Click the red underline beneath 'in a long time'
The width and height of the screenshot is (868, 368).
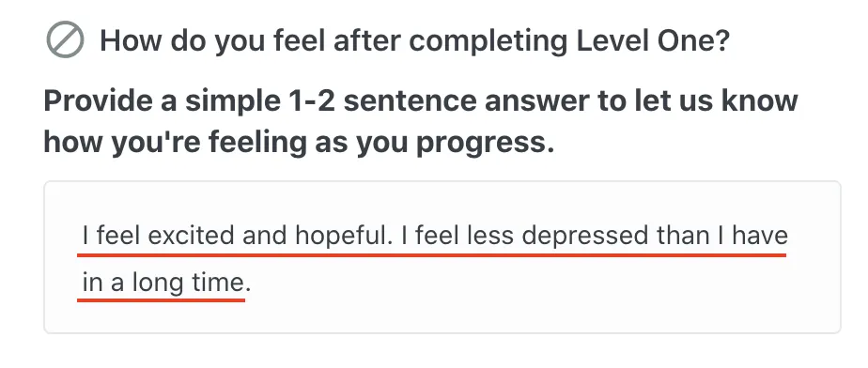(x=161, y=299)
